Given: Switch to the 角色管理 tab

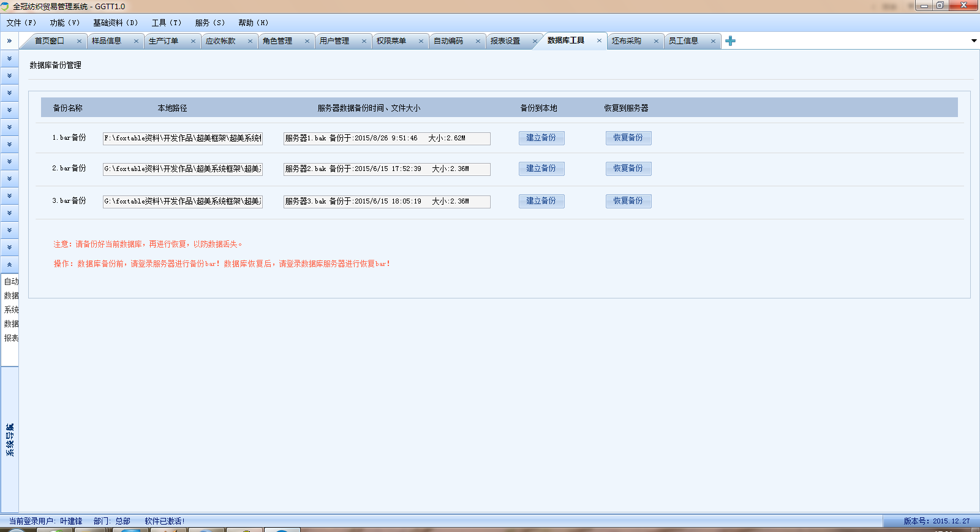Looking at the screenshot, I should click(x=277, y=41).
